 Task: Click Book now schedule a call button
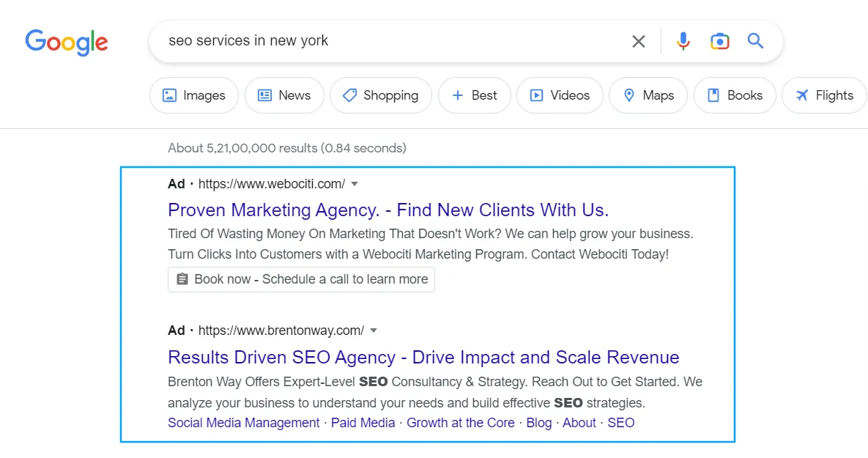pos(301,279)
